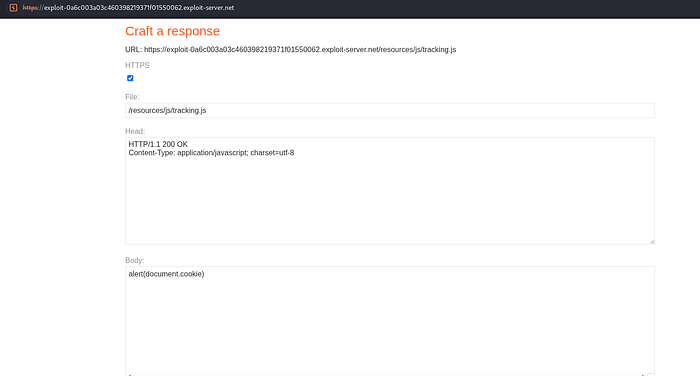Click the exploit server URL text line
The height and width of the screenshot is (376, 700).
tap(291, 50)
